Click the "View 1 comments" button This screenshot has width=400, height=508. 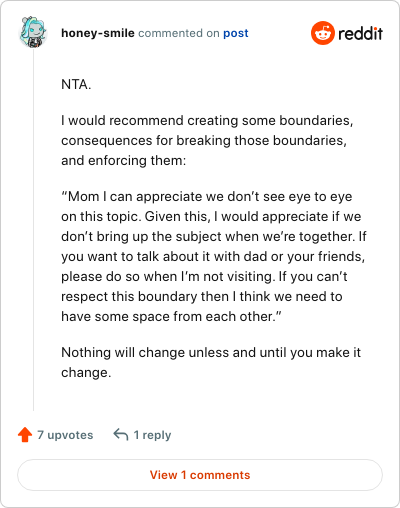200,475
